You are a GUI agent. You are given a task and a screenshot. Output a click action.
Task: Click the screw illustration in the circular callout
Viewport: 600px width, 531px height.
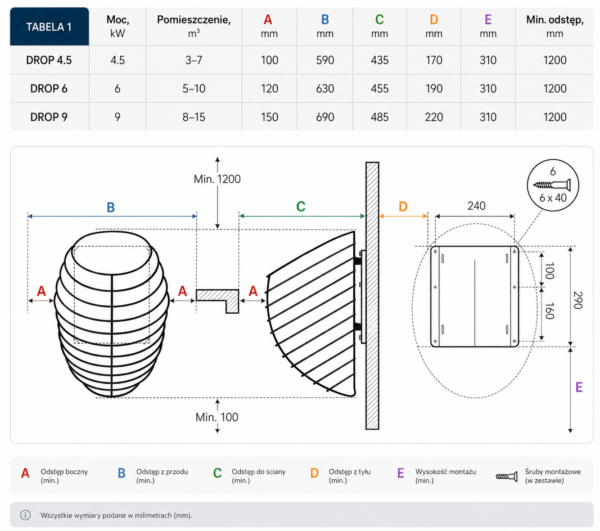coord(552,185)
